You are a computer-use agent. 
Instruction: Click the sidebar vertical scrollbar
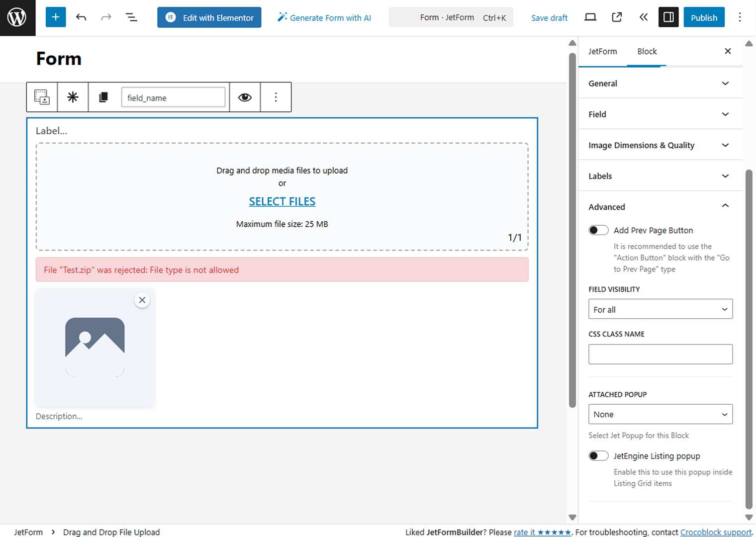pyautogui.click(x=749, y=339)
